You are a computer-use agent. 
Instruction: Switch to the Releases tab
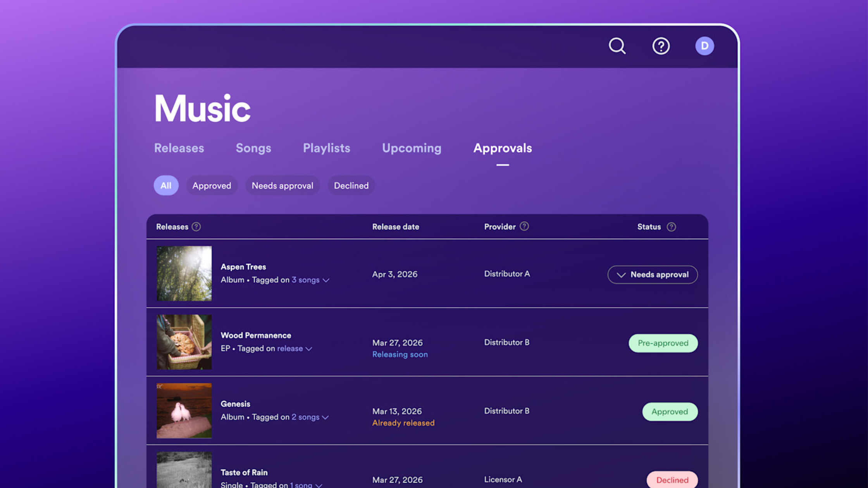[179, 148]
